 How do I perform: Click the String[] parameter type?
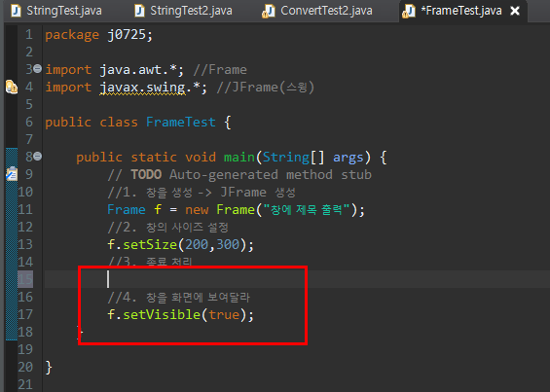293,157
